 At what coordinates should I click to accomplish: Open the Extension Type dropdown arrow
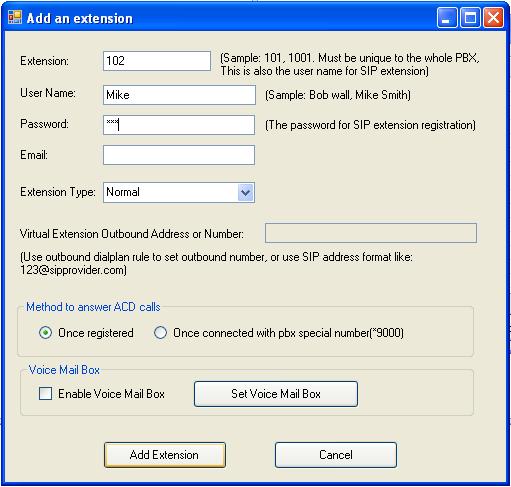coord(246,193)
